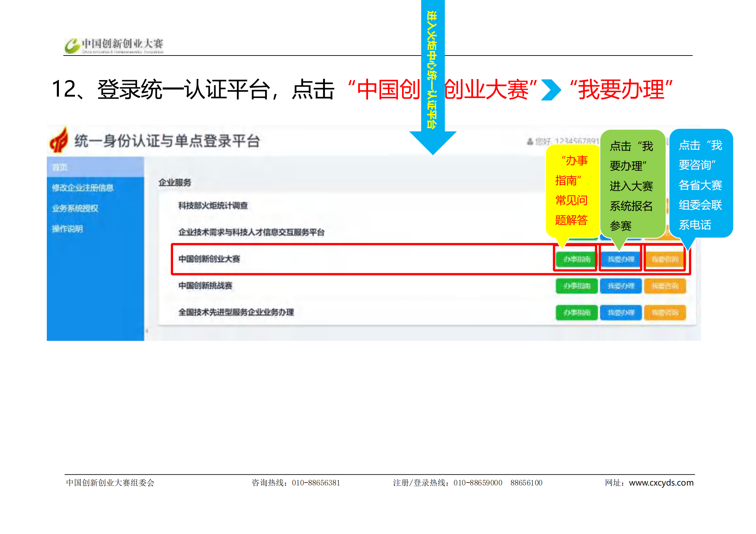Click 我要咨询 for 中国创新挑战赛
The image size is (756, 534).
(x=665, y=286)
